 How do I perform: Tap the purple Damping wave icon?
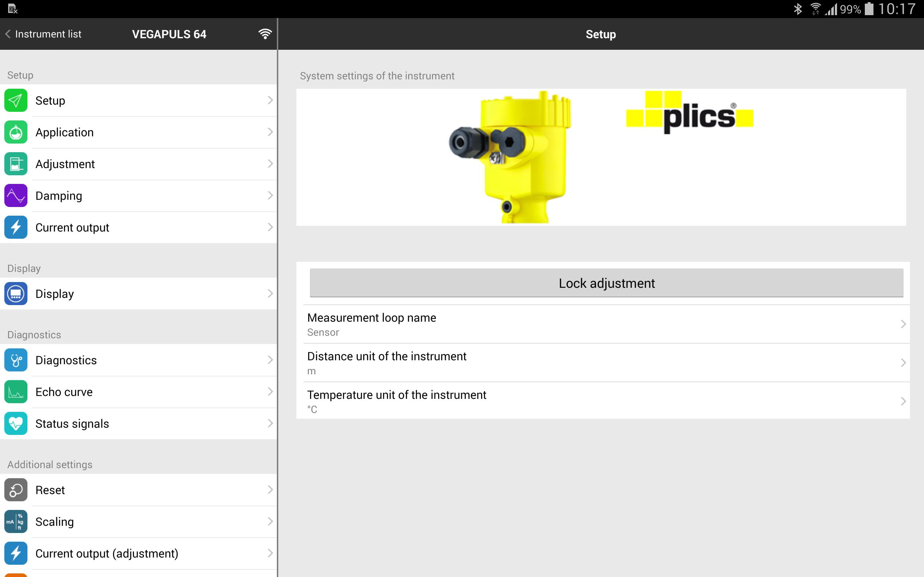[x=16, y=196]
